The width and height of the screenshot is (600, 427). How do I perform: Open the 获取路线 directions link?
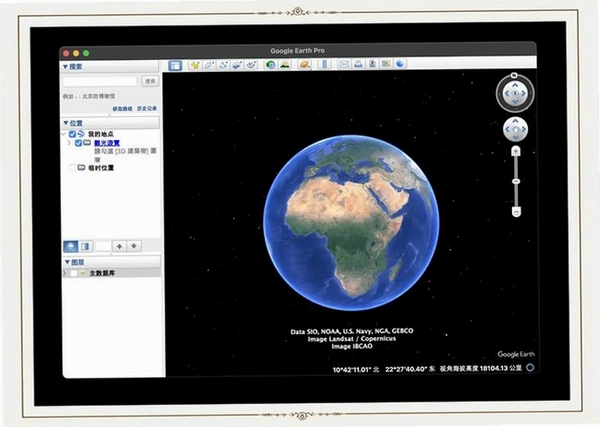(x=122, y=109)
